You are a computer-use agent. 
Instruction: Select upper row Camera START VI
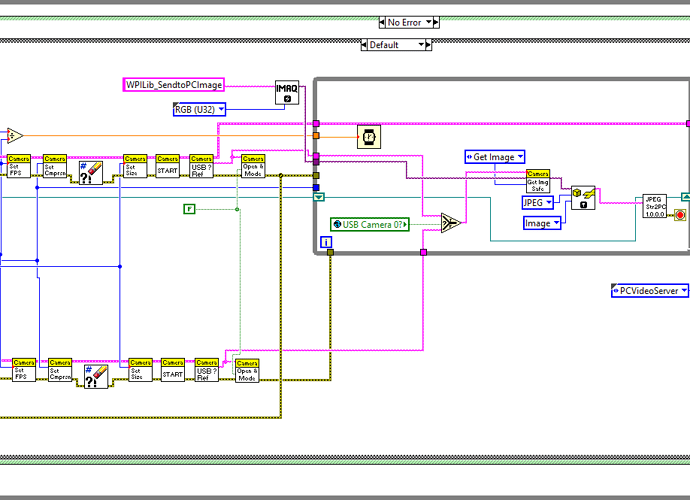tap(168, 166)
